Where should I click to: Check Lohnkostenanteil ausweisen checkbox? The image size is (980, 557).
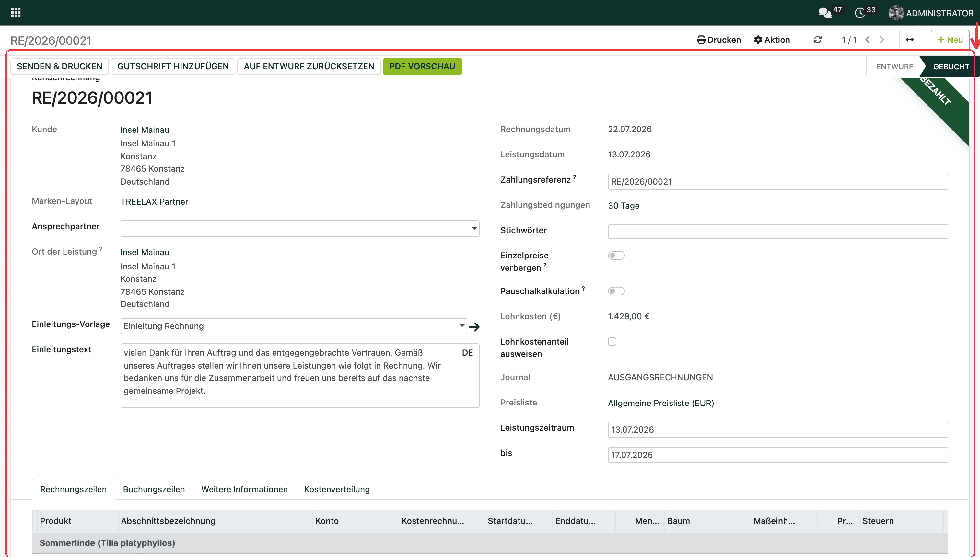(612, 342)
